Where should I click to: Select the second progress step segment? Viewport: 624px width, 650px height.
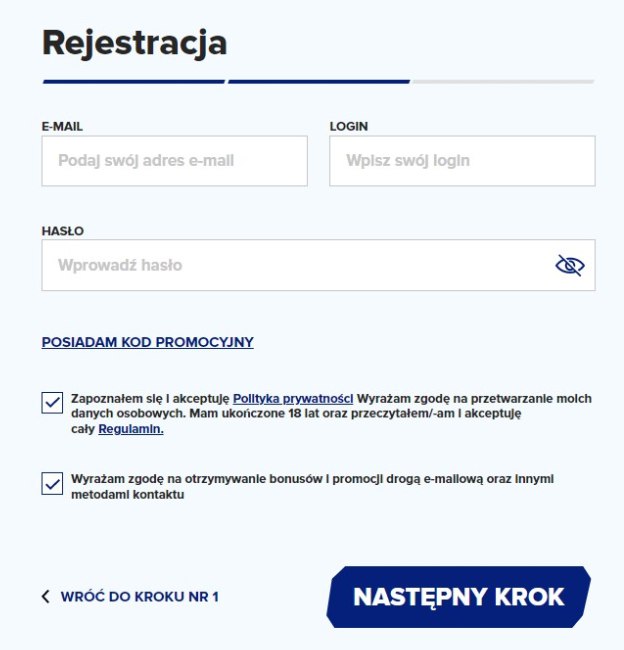(x=319, y=81)
